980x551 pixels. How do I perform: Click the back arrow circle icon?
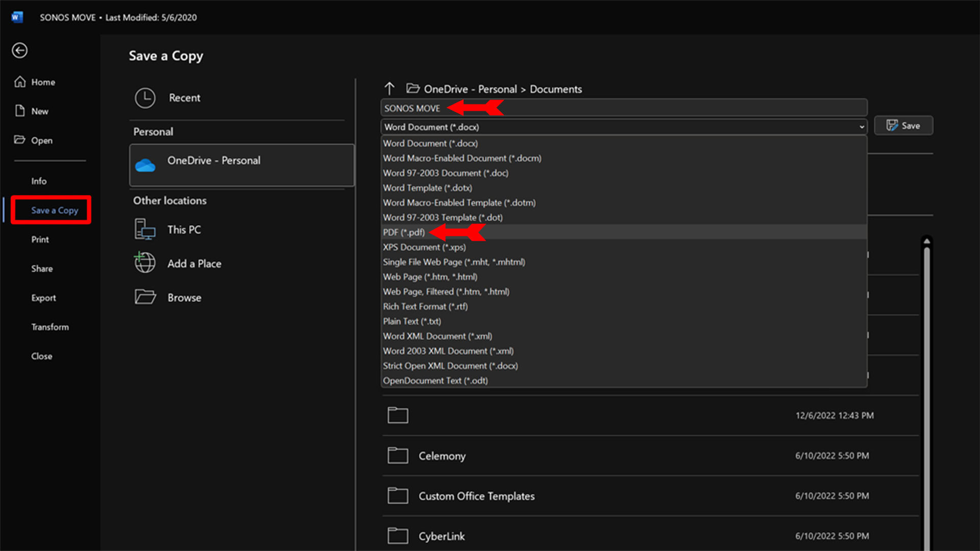pyautogui.click(x=19, y=50)
